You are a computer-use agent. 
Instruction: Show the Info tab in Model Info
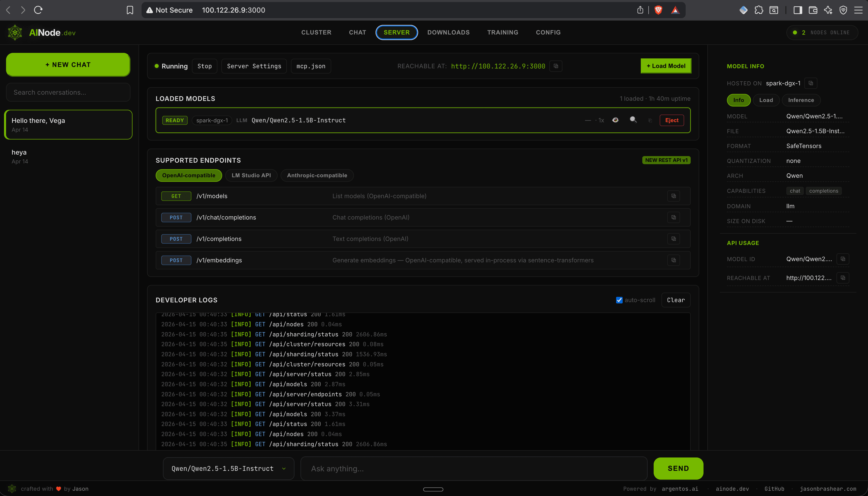coord(739,100)
